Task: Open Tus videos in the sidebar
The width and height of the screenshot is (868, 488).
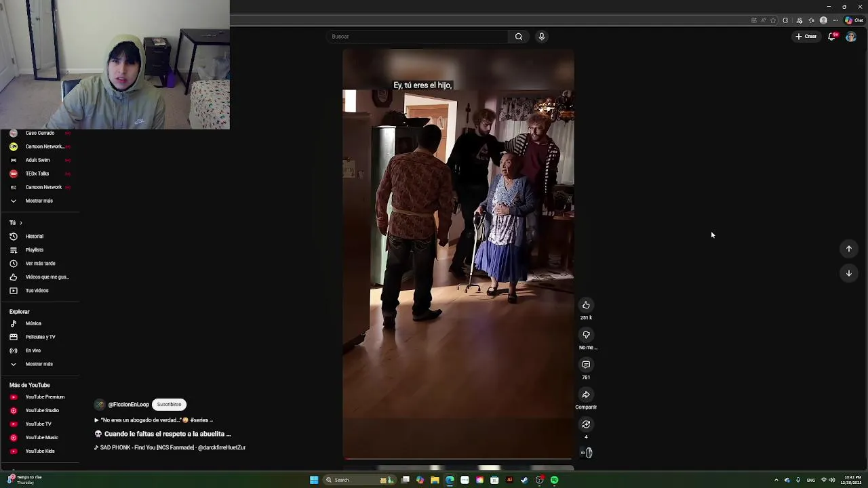Action: pyautogui.click(x=37, y=291)
